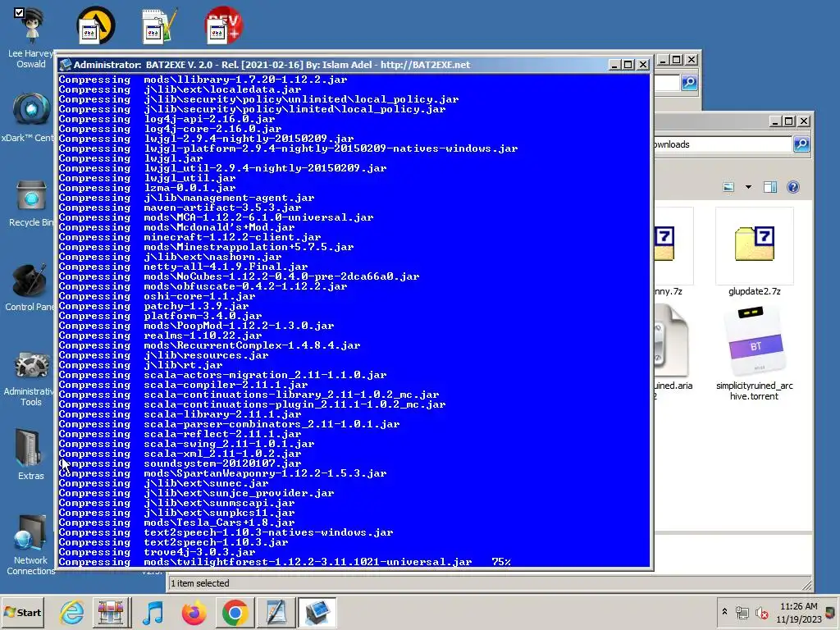Tick the checkbox on Lee Harvey Oswald icon
Image resolution: width=840 pixels, height=630 pixels.
tap(20, 12)
